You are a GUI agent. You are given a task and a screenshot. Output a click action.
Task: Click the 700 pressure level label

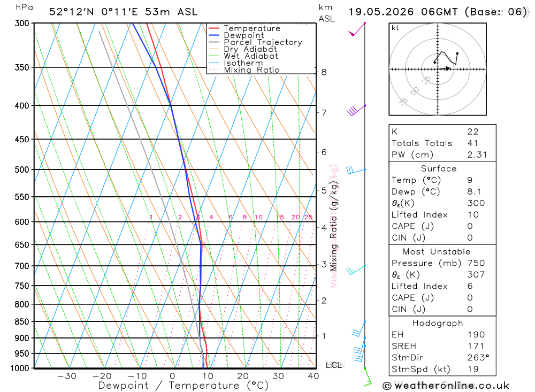22,266
